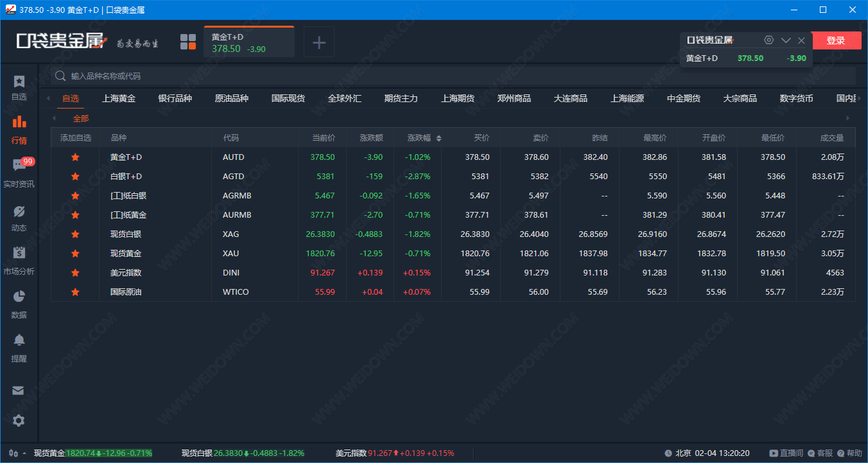The image size is (868, 463).
Task: Close the floating 口袋贵金属 widget
Action: point(801,40)
